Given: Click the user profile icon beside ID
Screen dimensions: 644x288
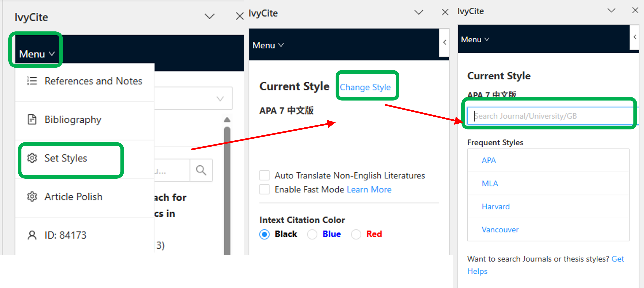Looking at the screenshot, I should [x=32, y=235].
